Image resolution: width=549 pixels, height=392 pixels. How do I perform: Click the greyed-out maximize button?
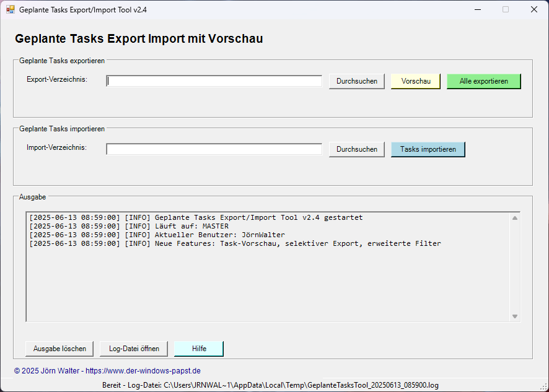coord(506,10)
